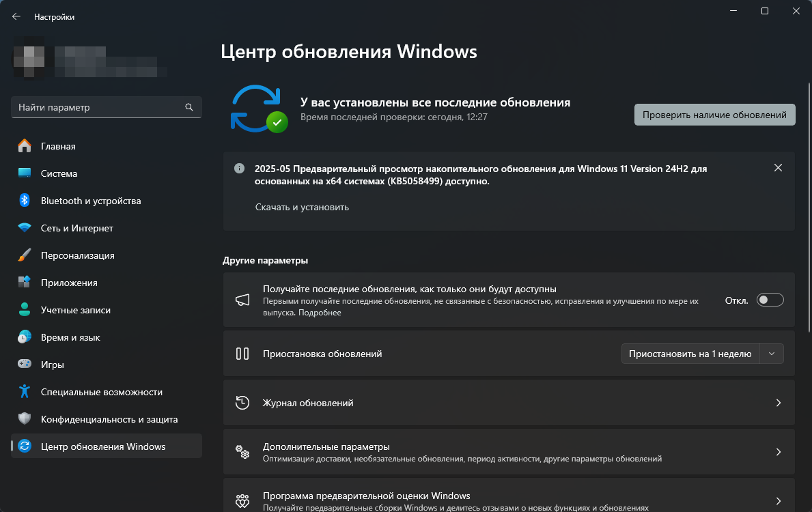This screenshot has height=512, width=812.
Task: Click the Insider Program hearts icon
Action: click(242, 500)
